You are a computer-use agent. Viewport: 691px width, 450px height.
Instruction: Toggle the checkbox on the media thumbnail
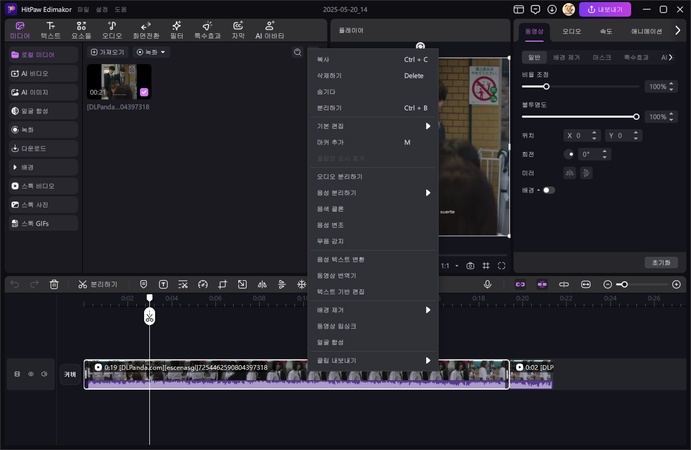tap(144, 92)
